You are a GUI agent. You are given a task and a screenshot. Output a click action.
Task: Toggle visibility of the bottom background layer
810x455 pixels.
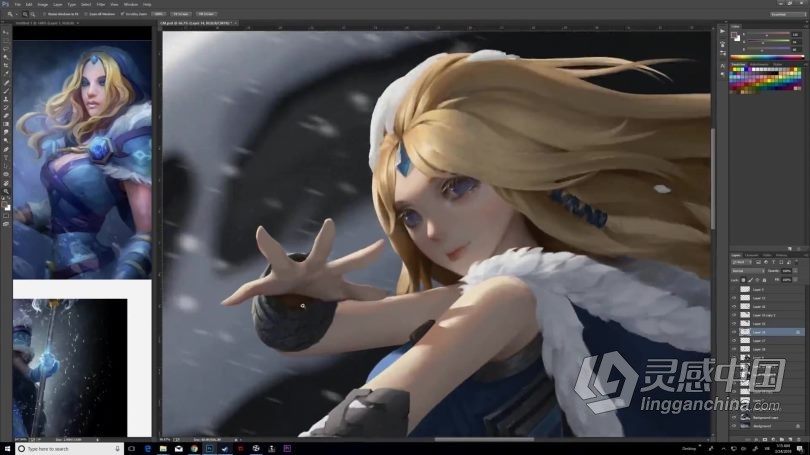[734, 426]
